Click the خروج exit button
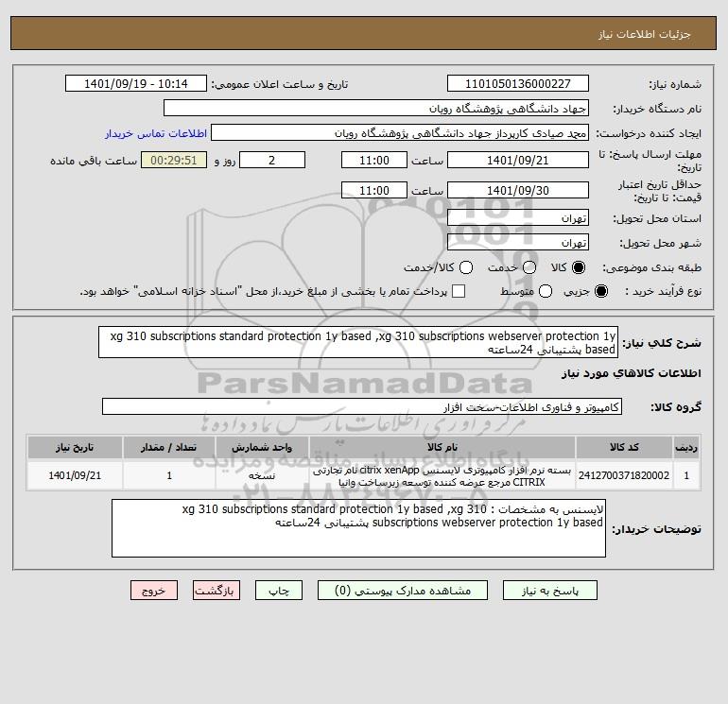The width and height of the screenshot is (728, 704). coord(154,591)
